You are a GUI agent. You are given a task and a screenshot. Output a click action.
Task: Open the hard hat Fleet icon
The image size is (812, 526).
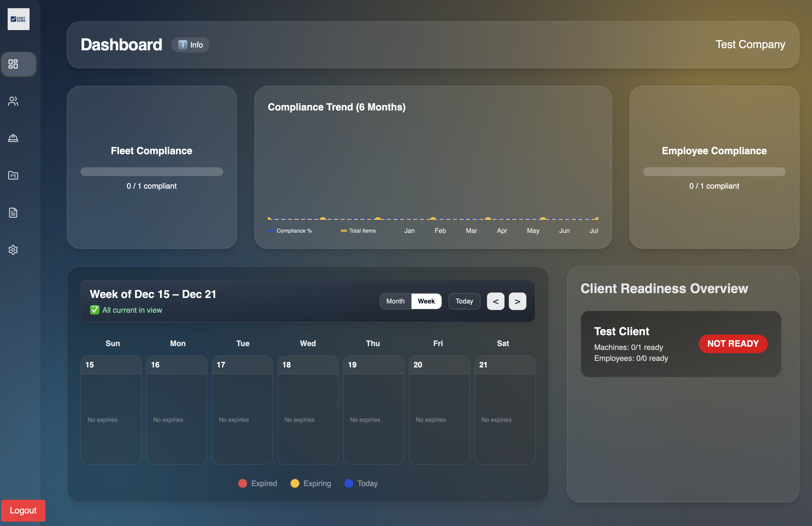click(13, 138)
